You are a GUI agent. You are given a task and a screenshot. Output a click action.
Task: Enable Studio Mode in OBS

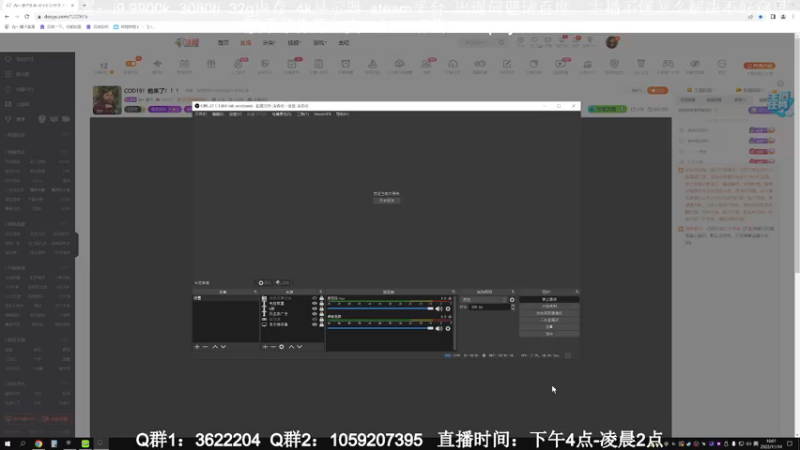(549, 320)
